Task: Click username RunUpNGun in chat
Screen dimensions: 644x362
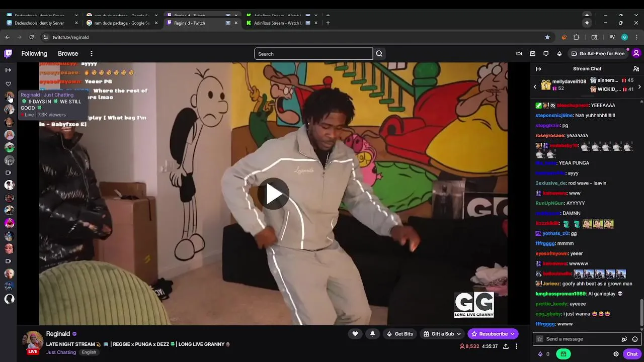Action: tap(549, 203)
